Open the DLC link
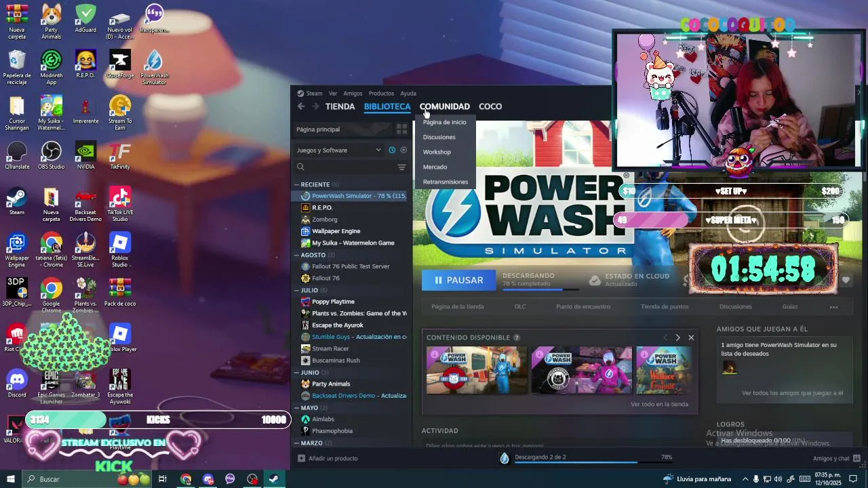The height and width of the screenshot is (488, 868). tap(520, 306)
